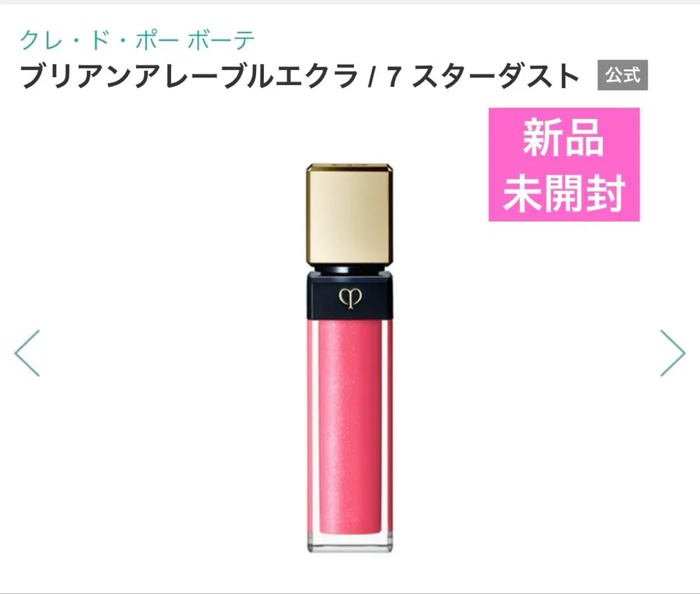Click the スターダスト shade name
The image size is (700, 594).
pyautogui.click(x=496, y=75)
